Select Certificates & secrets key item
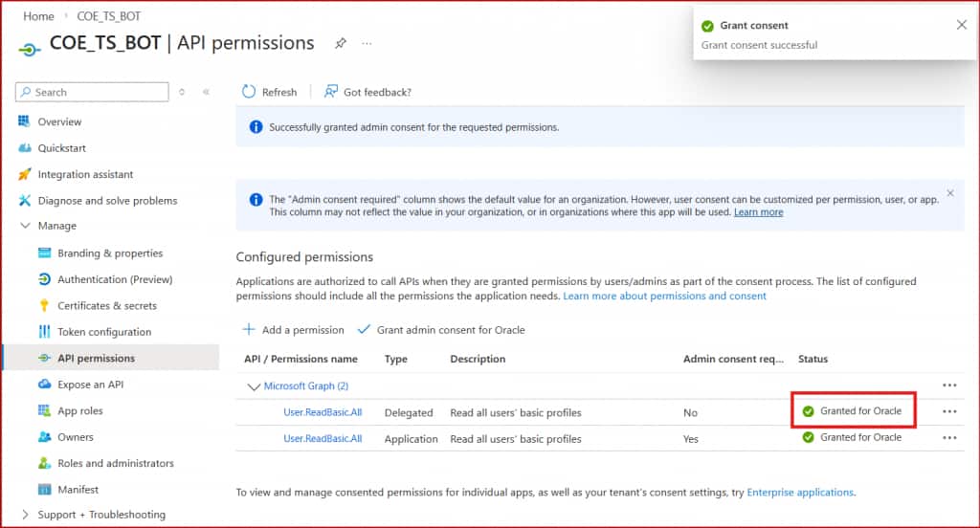The image size is (980, 528). (106, 306)
